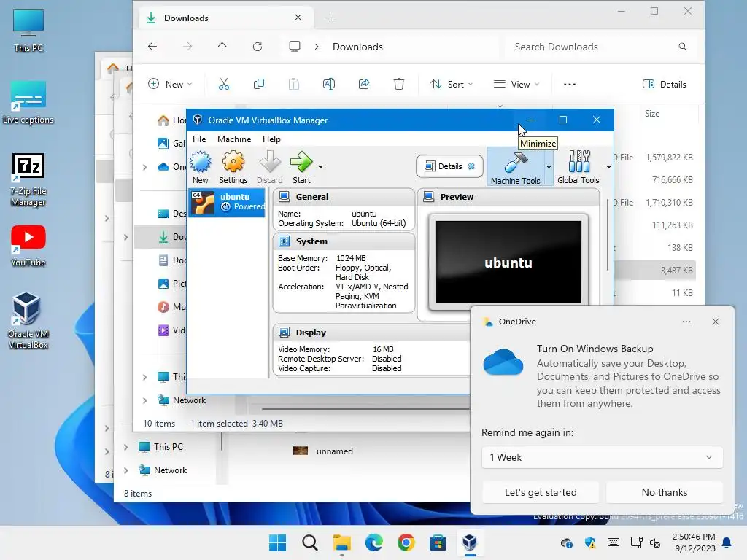Refresh the Downloads folder
Screen dimensions: 747x560
tap(258, 46)
